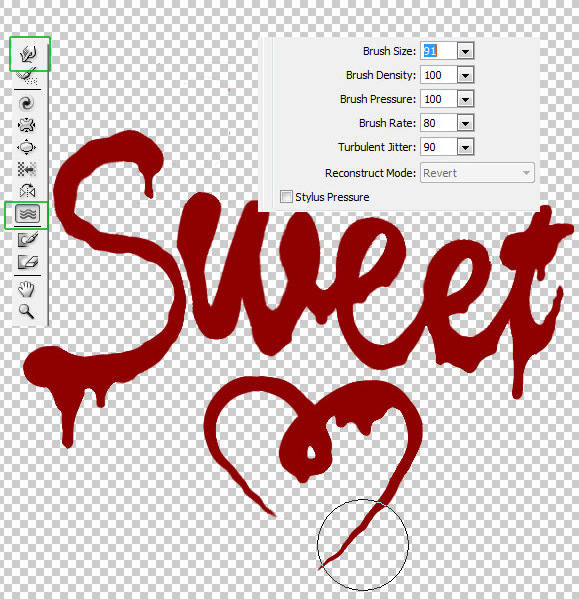Open the Brush Rate dropdown arrow
The width and height of the screenshot is (579, 599).
pos(465,123)
